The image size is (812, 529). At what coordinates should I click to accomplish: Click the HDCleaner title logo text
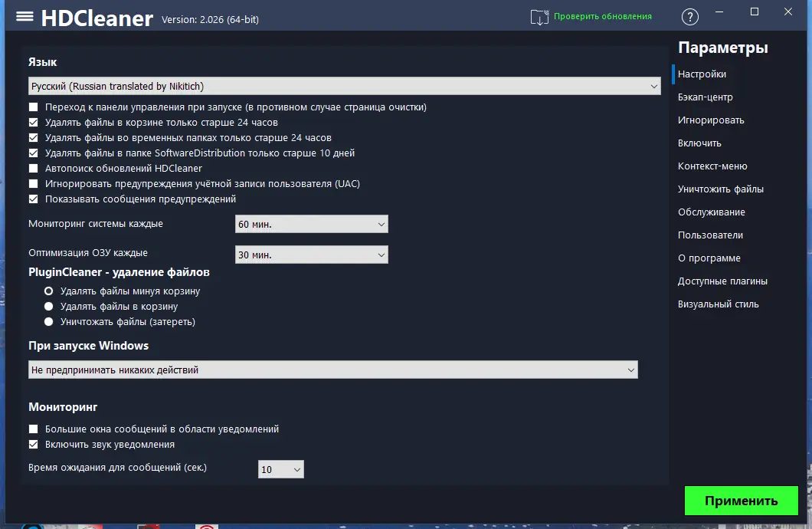tap(97, 18)
